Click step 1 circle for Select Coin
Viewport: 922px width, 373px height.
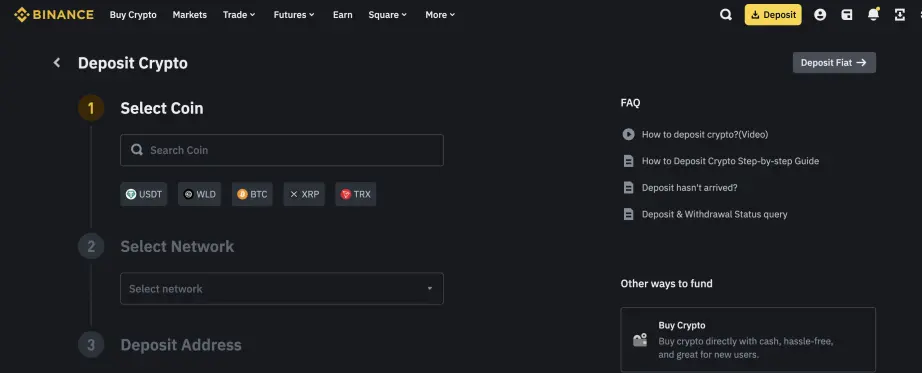[91, 108]
